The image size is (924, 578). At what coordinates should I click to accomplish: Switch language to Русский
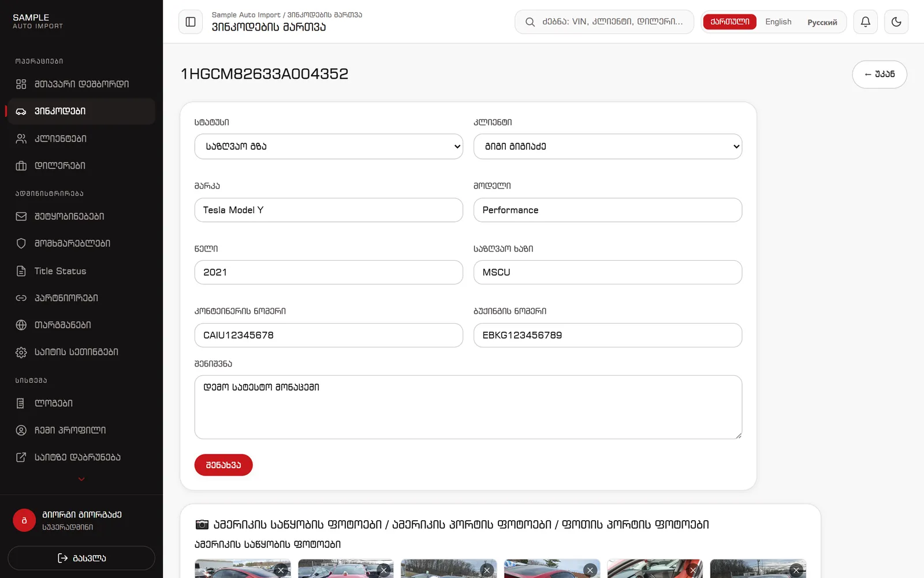tap(822, 22)
